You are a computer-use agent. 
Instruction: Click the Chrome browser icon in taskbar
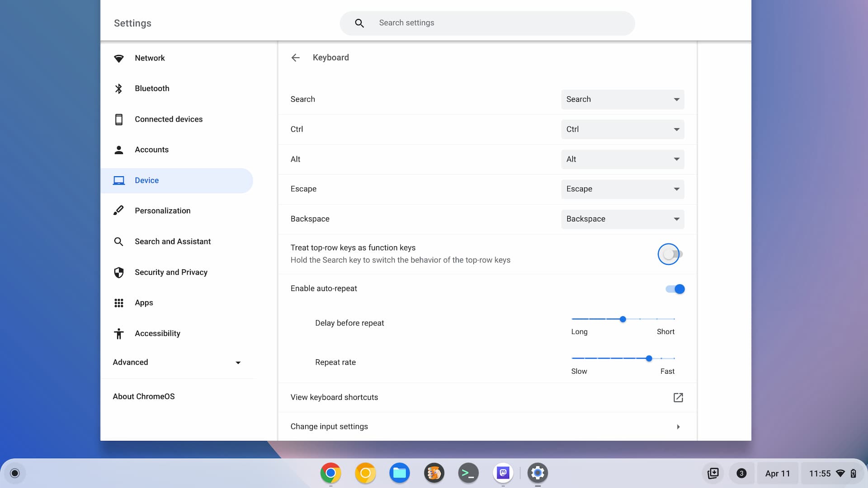pos(330,473)
